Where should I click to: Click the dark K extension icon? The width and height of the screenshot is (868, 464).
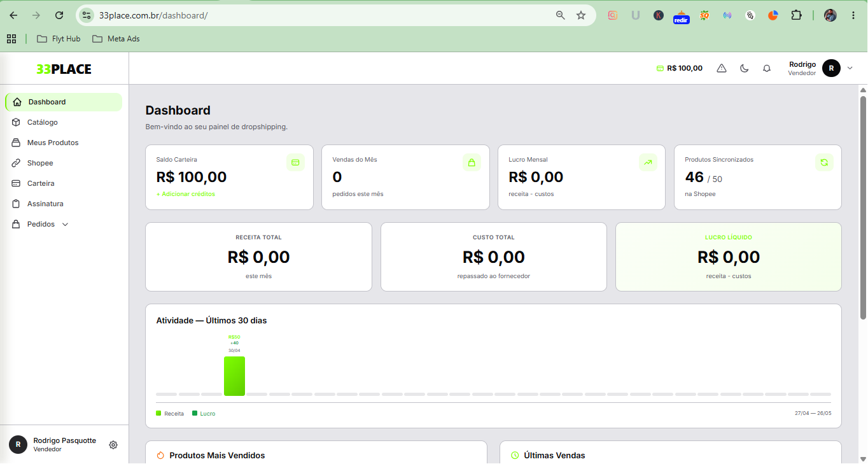(x=659, y=15)
